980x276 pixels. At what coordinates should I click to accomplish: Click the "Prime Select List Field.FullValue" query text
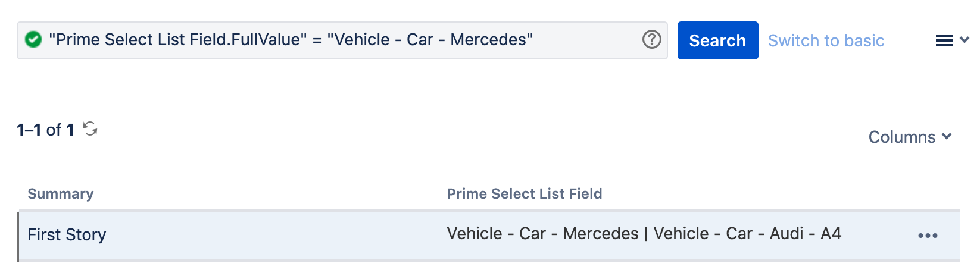tap(177, 40)
